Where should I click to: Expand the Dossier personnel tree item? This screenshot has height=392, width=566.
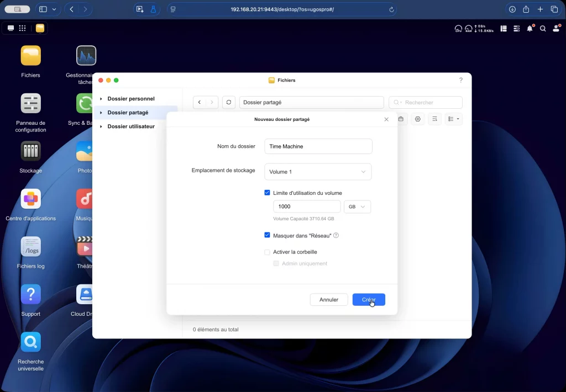101,99
